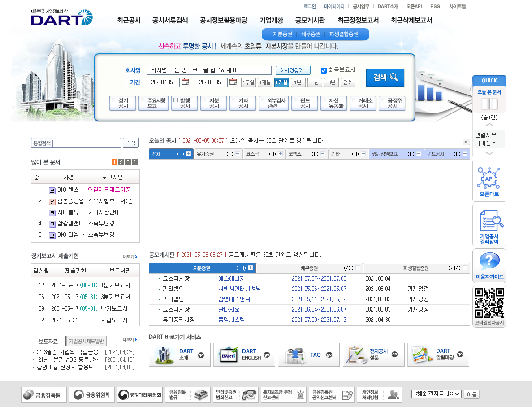Image resolution: width=532 pixels, height=407 pixels.
Task: Open the 기업공시 길라잡이 icon
Action: (x=489, y=225)
